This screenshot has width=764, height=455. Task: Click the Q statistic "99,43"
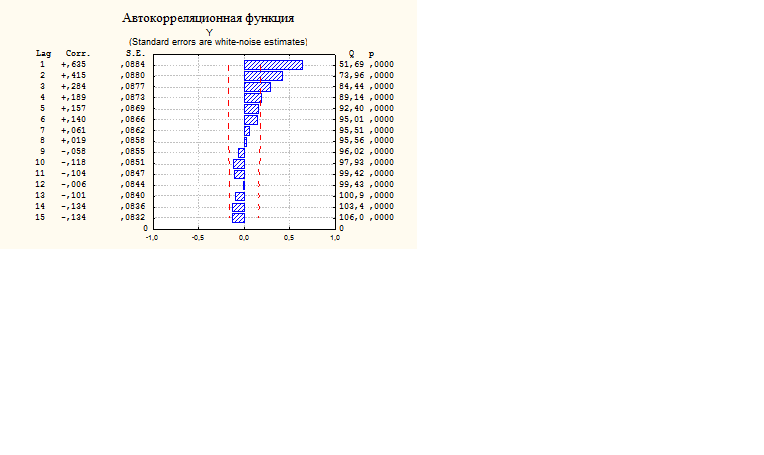tap(351, 184)
